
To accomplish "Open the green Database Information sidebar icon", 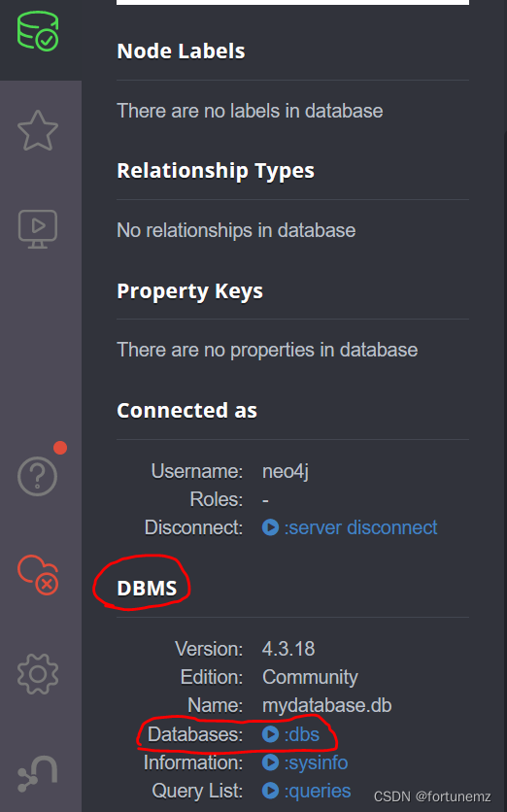I will pyautogui.click(x=38, y=31).
